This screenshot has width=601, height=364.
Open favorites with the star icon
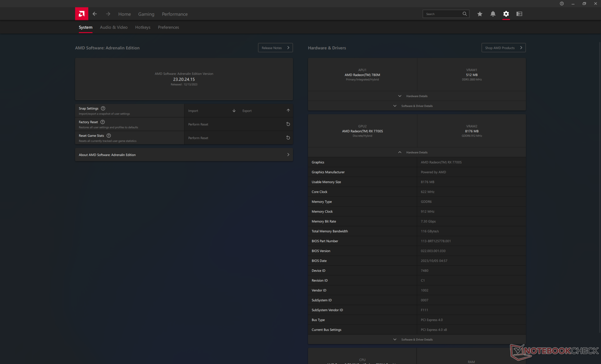tap(480, 14)
